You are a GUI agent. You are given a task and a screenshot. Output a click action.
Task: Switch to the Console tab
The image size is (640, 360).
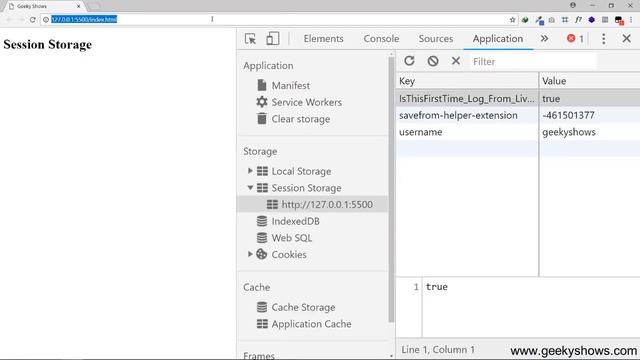(381, 39)
